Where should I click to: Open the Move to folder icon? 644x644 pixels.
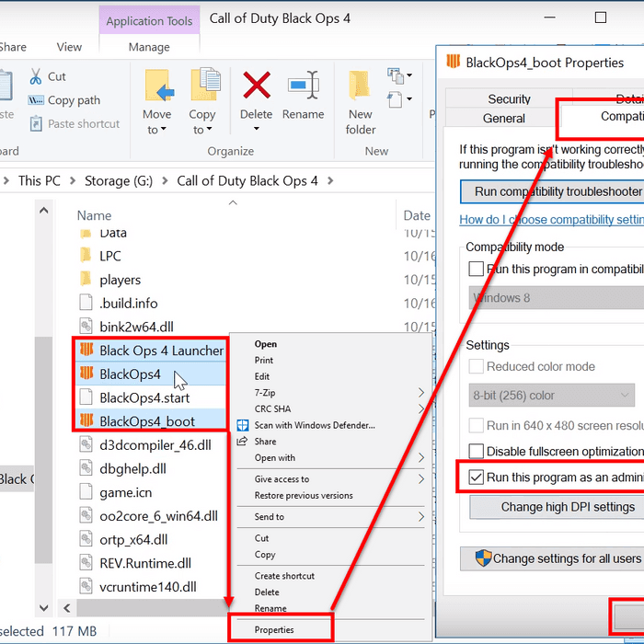(x=159, y=85)
